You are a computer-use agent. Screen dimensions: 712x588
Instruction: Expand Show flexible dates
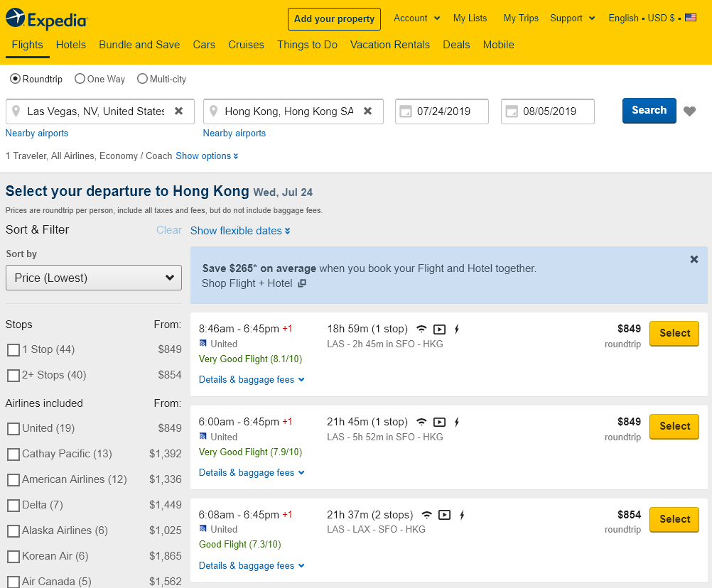(x=240, y=231)
